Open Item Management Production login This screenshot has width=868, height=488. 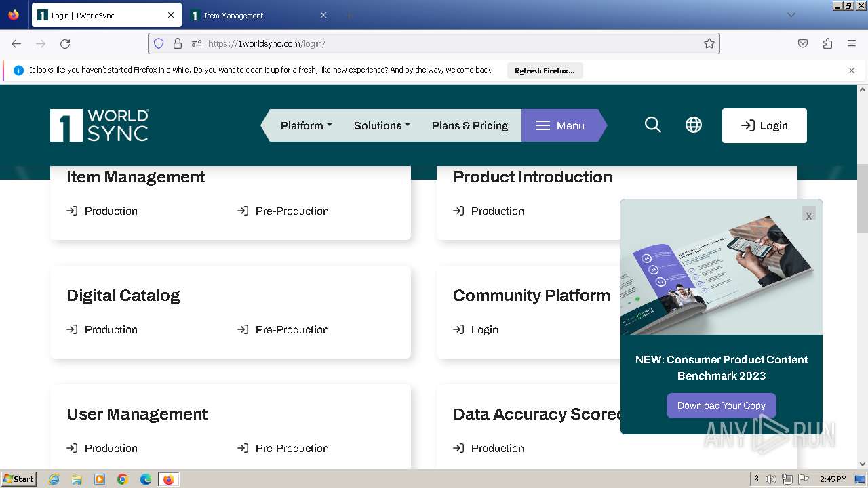point(102,211)
